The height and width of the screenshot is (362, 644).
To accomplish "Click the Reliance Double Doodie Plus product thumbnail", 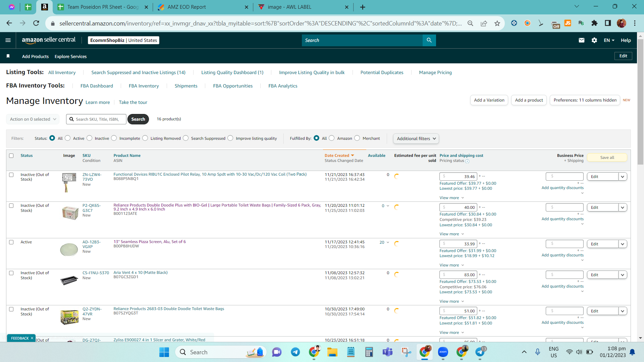I will coord(70,213).
